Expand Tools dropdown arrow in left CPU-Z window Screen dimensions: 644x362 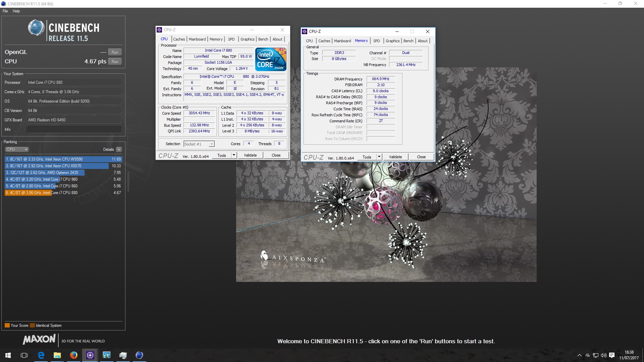tap(234, 156)
